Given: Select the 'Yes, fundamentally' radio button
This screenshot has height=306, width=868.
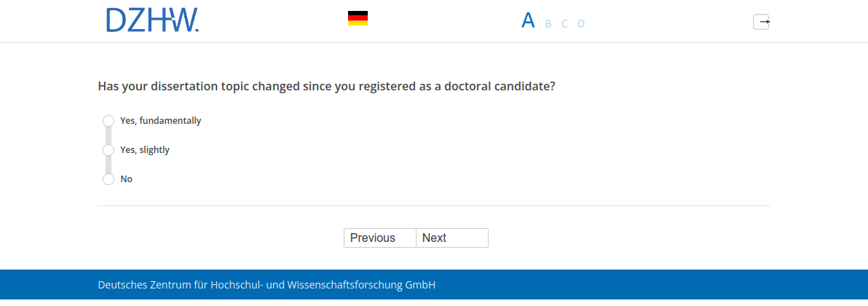Looking at the screenshot, I should (108, 121).
